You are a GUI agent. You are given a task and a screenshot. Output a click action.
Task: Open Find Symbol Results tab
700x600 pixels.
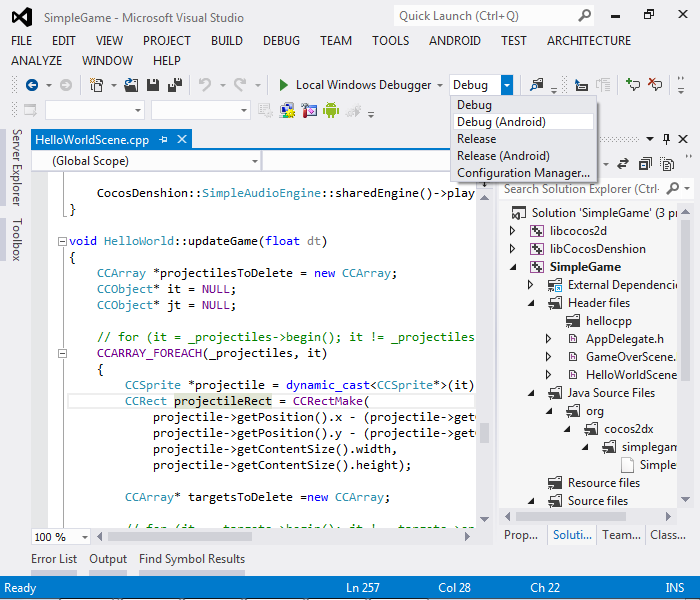tap(192, 559)
